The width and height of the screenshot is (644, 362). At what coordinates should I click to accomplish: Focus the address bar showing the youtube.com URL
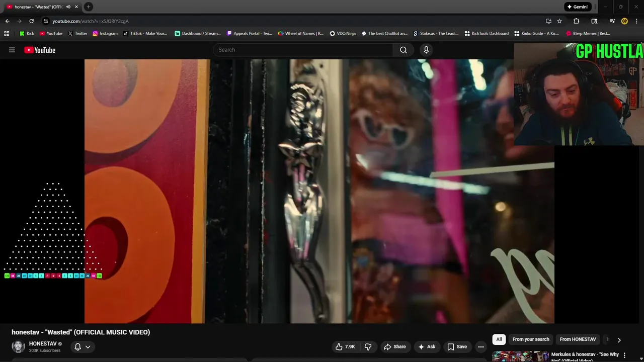(x=292, y=21)
